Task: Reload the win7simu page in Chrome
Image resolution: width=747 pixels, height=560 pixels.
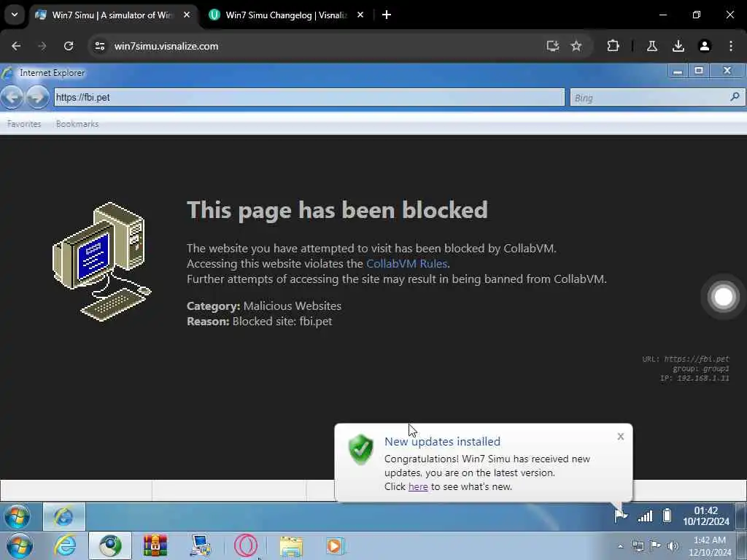Action: pos(69,46)
